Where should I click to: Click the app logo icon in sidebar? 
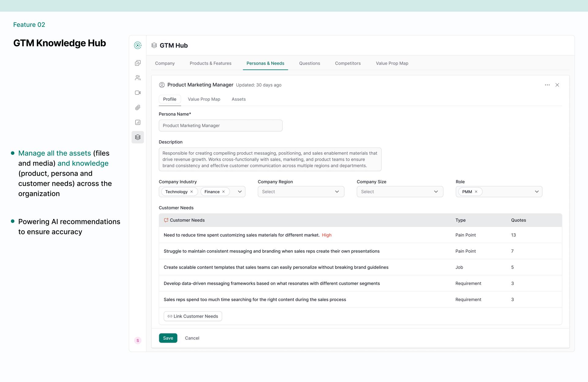pos(138,45)
